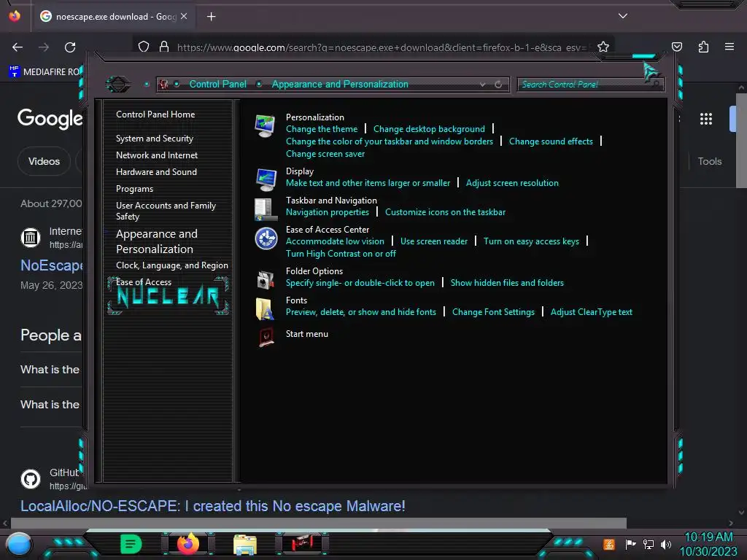Click the Personalization category icon

[x=265, y=125]
